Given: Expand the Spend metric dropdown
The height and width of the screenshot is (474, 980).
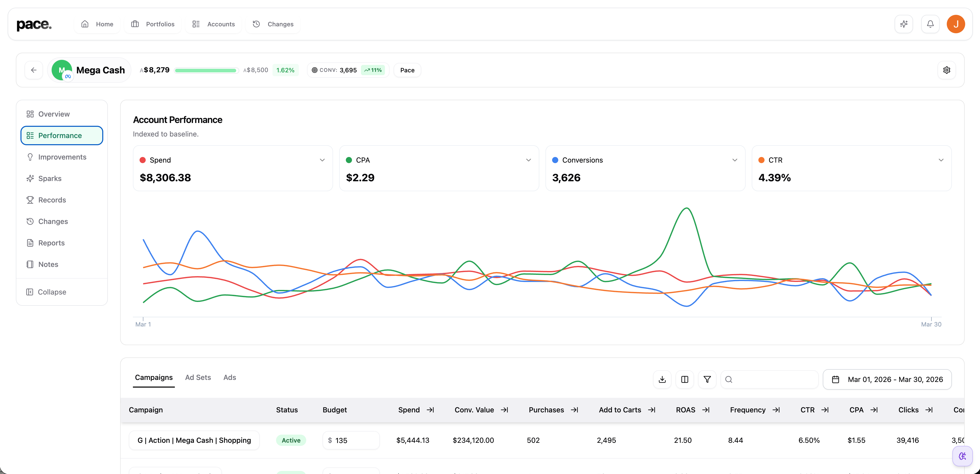Looking at the screenshot, I should [322, 160].
